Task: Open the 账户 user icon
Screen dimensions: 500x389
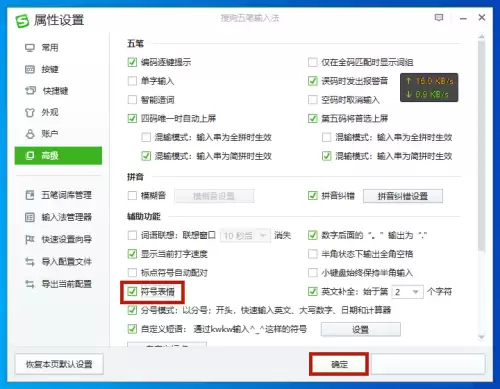Action: pyautogui.click(x=30, y=134)
